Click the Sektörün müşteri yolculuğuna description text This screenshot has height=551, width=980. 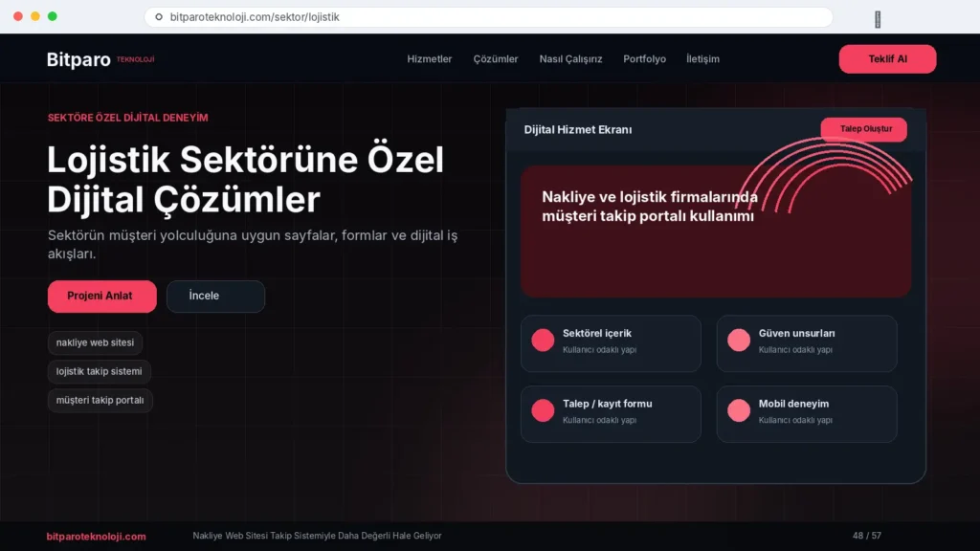[253, 244]
